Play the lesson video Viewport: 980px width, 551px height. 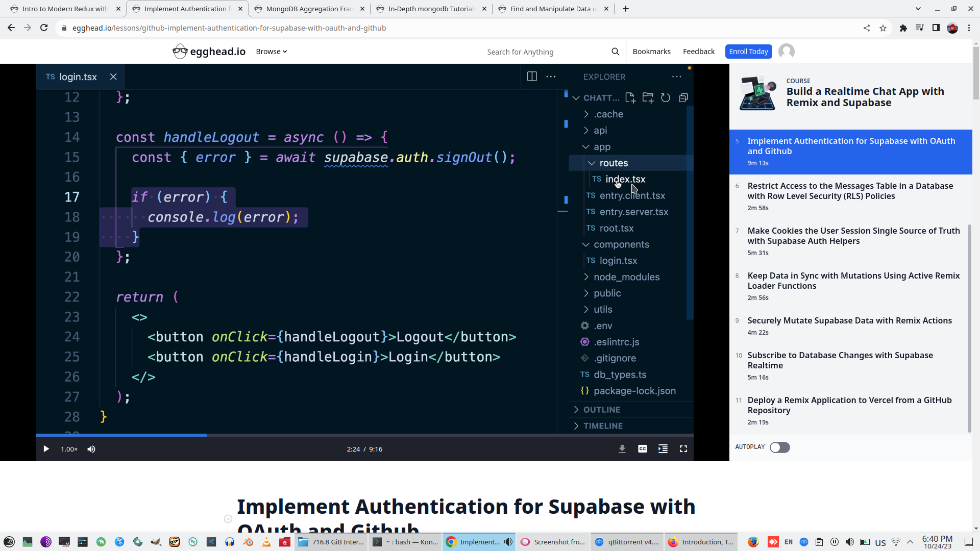pos(46,449)
